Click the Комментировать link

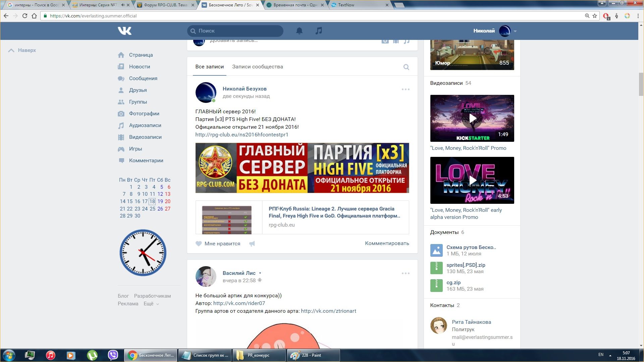pyautogui.click(x=387, y=243)
